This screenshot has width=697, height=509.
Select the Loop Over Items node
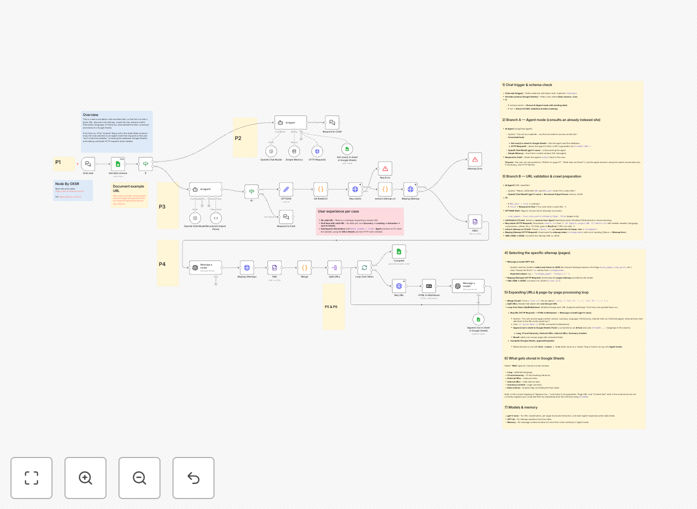(x=365, y=267)
